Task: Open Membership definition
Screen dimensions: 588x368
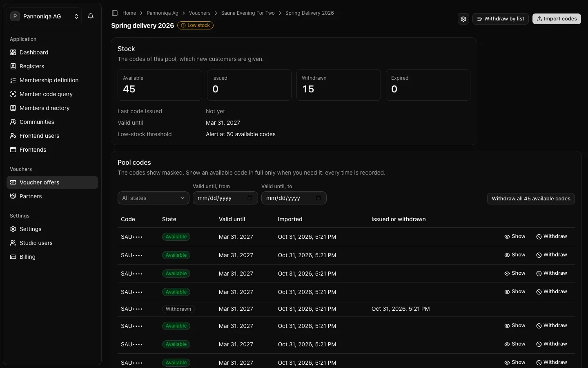Action: tap(52, 80)
